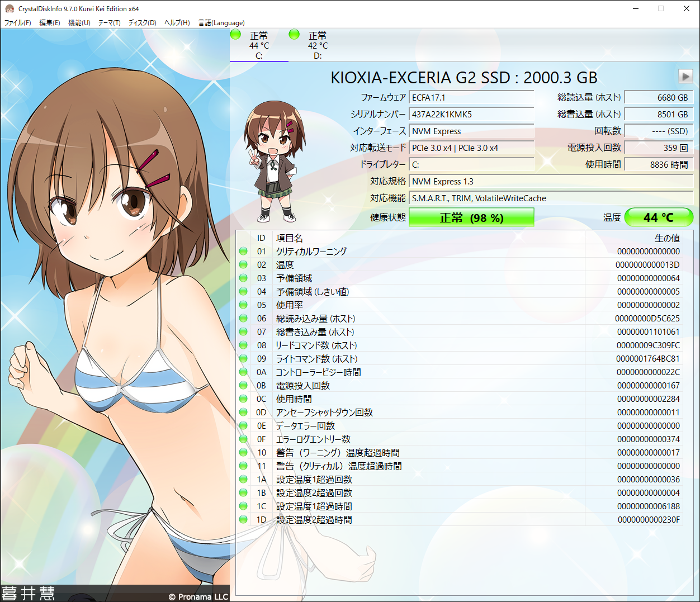Click the NVM Express 1.3 standard field

pos(551,182)
